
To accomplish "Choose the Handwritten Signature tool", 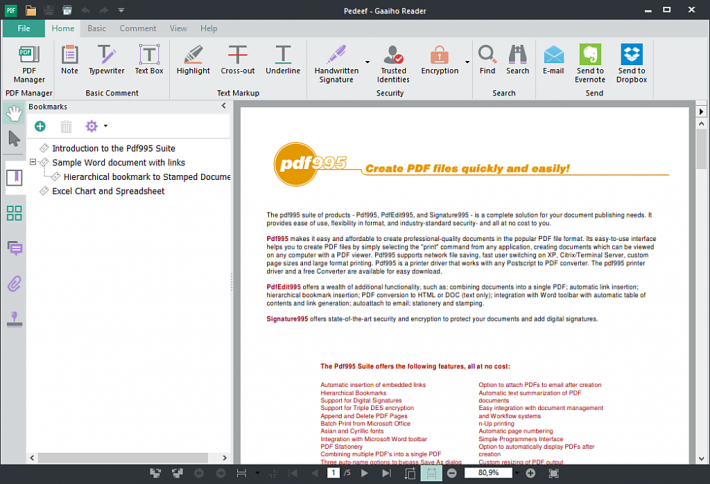I will point(336,64).
